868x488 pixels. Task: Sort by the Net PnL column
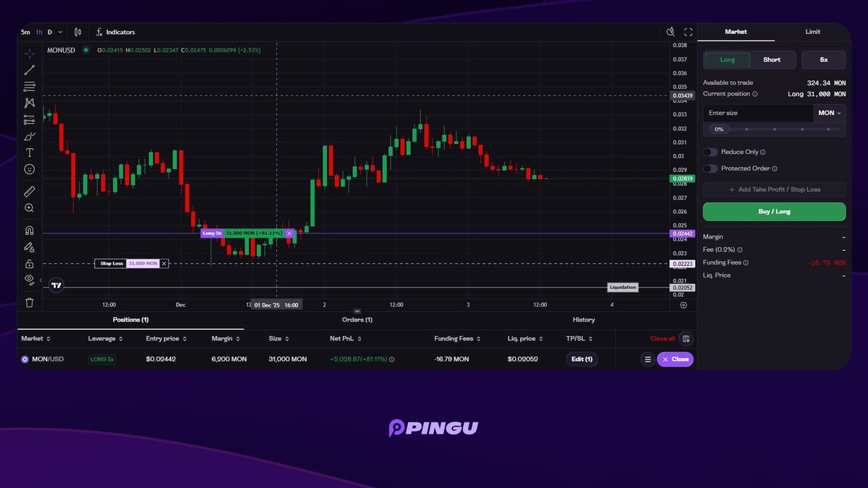pos(346,338)
